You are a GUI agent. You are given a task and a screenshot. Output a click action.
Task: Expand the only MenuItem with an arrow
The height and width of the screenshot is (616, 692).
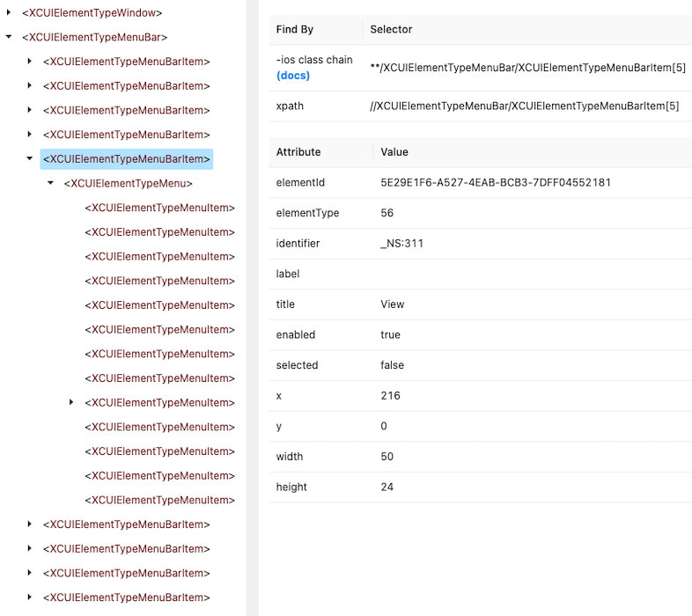tap(72, 402)
